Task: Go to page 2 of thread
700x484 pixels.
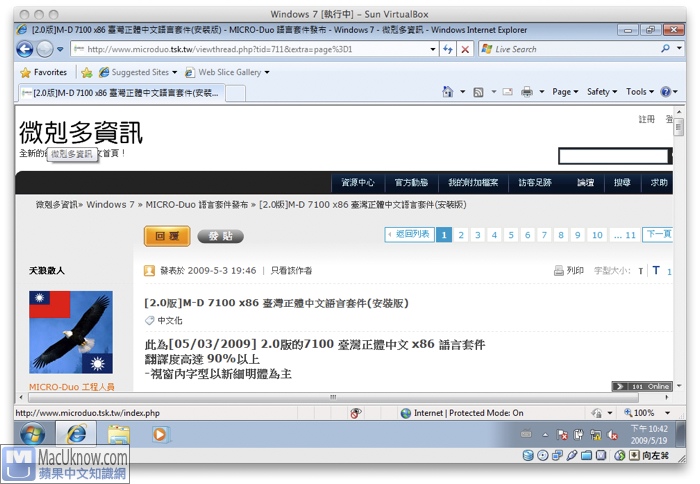Action: (x=461, y=235)
